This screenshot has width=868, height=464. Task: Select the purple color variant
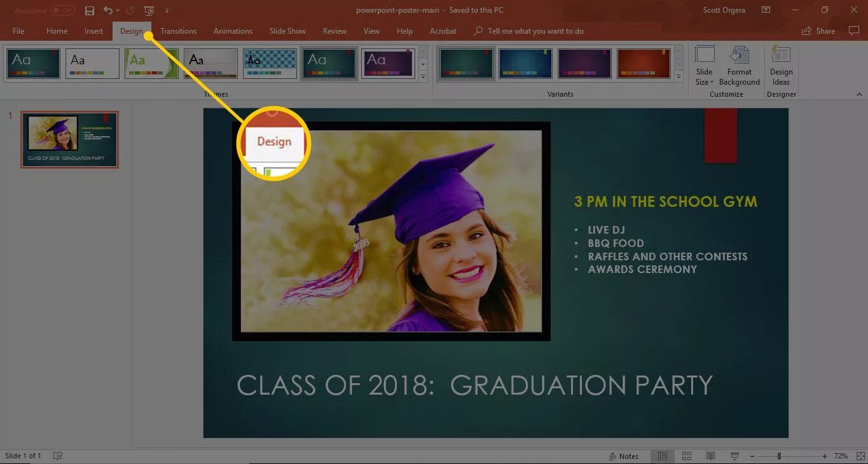[584, 64]
